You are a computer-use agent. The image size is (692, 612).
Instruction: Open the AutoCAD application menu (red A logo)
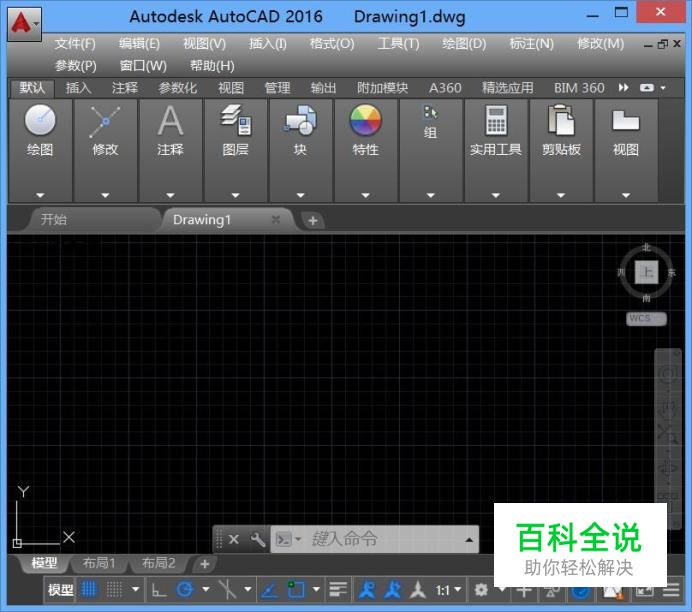click(x=24, y=21)
